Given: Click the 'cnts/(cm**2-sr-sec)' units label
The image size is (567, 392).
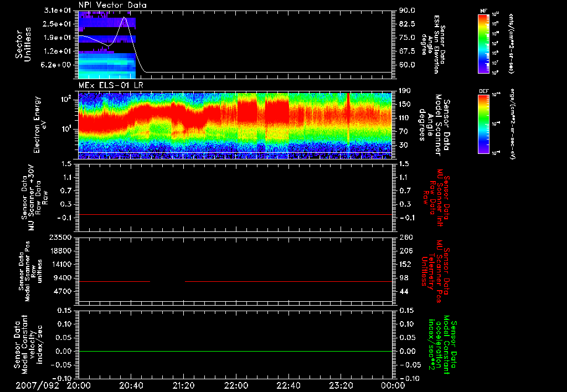Looking at the screenshot, I should [x=511, y=44].
